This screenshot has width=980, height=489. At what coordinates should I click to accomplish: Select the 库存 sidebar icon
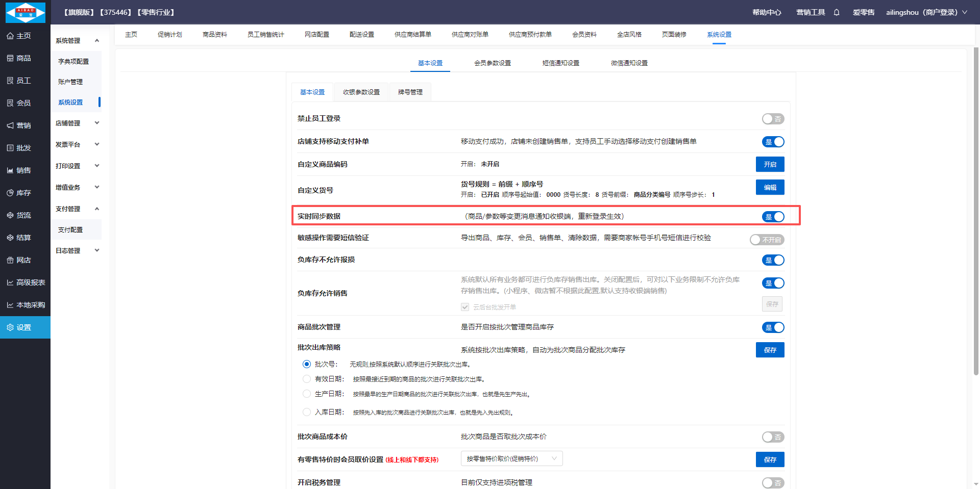point(10,193)
